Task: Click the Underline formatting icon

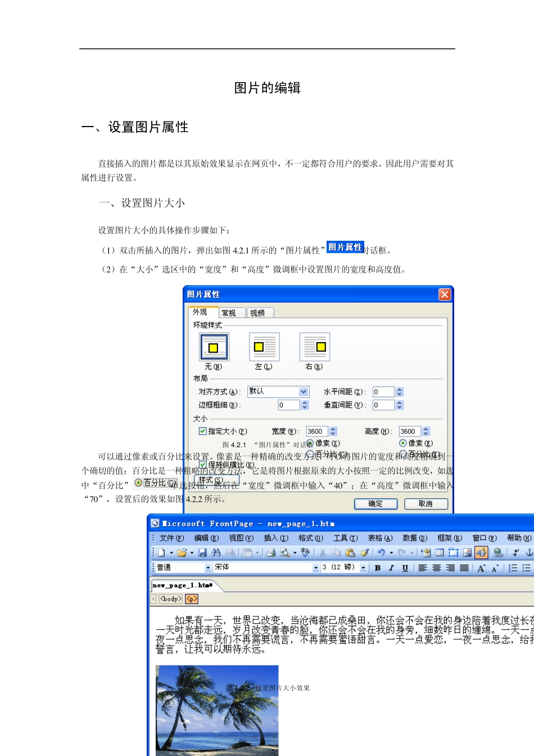Action: 405,568
